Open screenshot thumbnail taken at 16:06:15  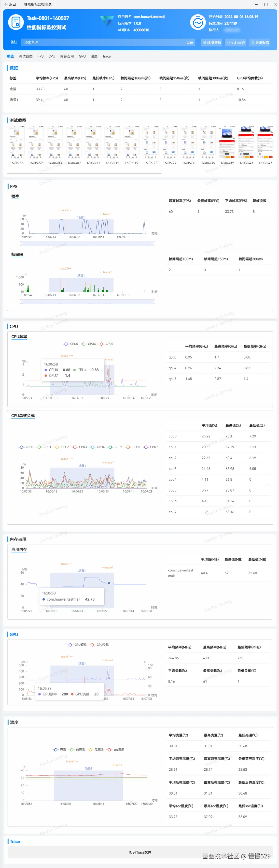click(x=112, y=142)
